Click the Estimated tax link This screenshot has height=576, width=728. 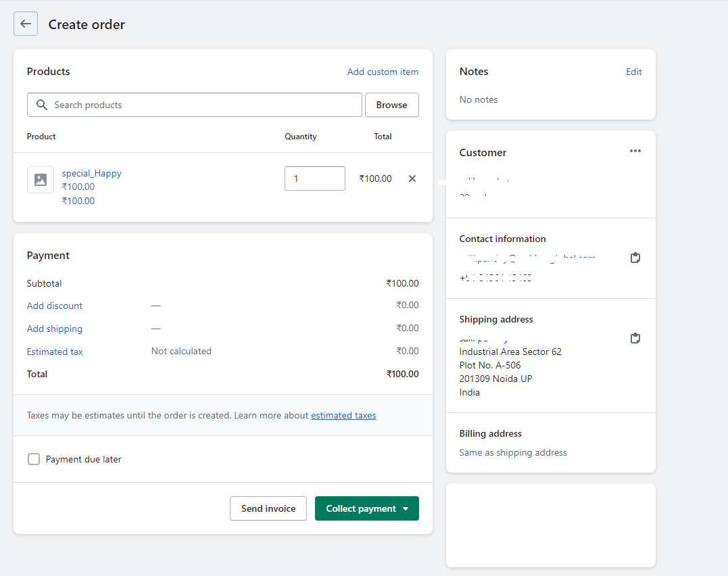[x=55, y=352]
